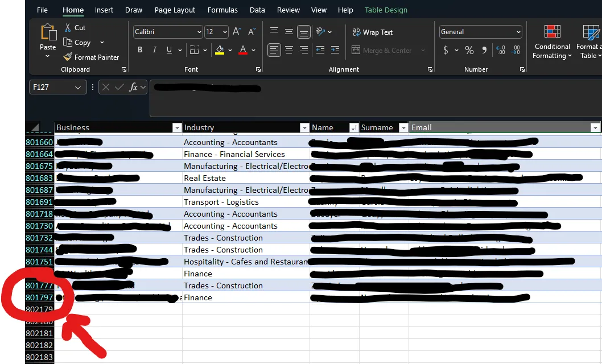This screenshot has width=602, height=364.
Task: Open the font size dropdown
Action: (x=225, y=32)
